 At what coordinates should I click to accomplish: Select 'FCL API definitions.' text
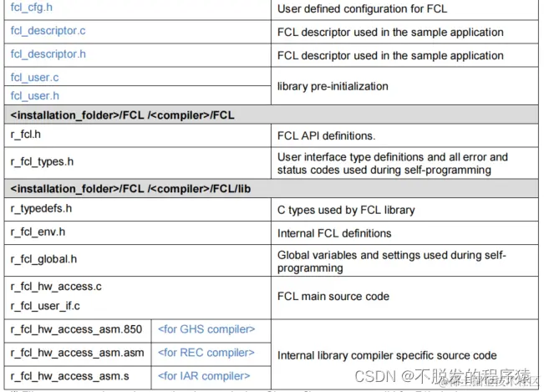[326, 135]
